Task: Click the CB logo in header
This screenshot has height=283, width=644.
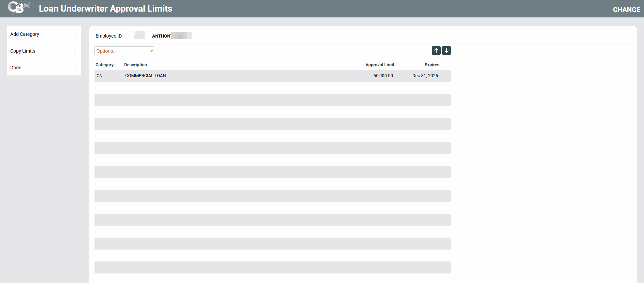Action: 18,8
